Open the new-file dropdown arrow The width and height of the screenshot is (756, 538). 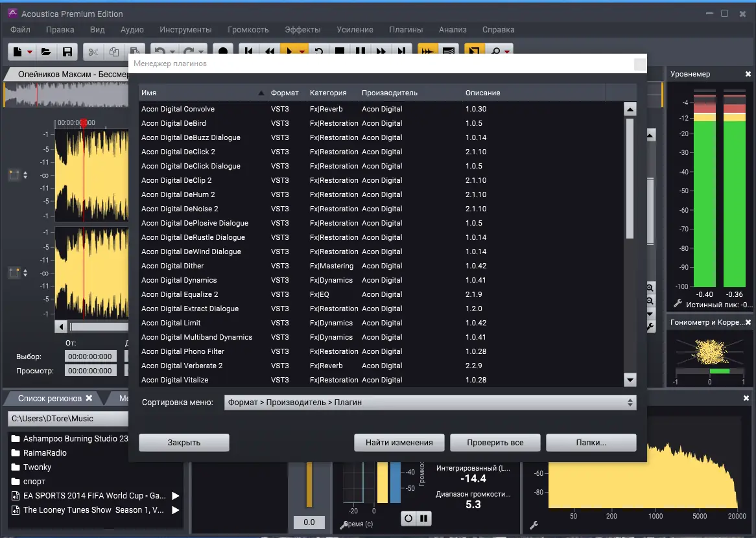[30, 52]
